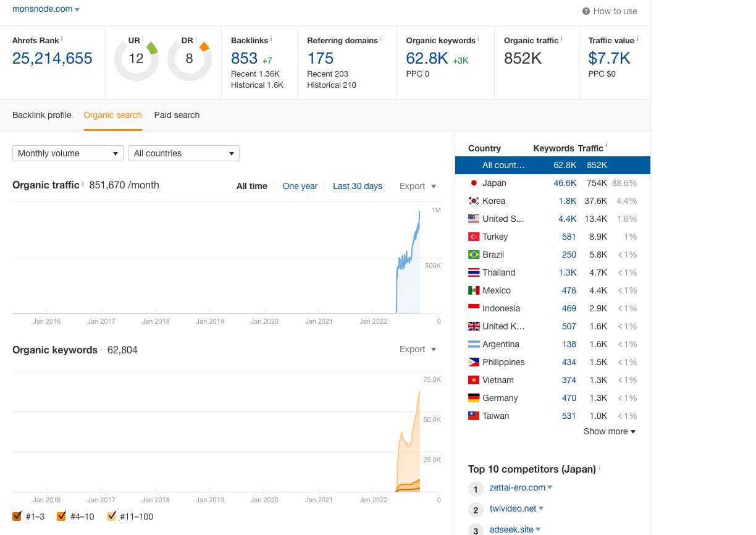Viewport: 756px width, 535px height.
Task: Click the info icon beside Ahrefs Rank
Action: coord(62,39)
